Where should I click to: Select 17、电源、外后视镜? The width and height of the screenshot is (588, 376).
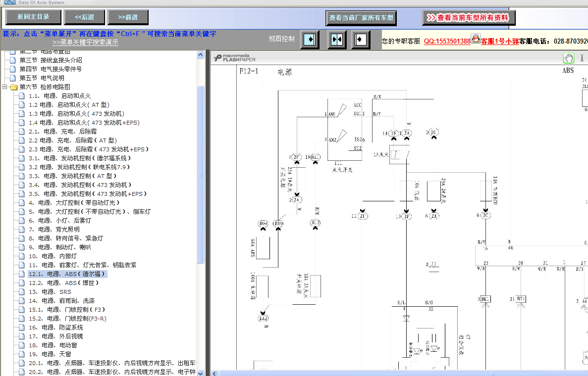[56, 337]
